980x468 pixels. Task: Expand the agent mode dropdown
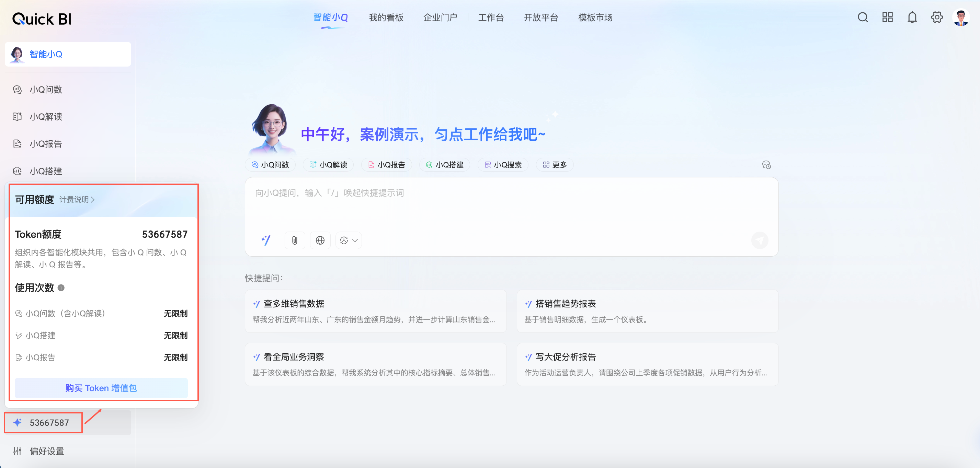[349, 240]
